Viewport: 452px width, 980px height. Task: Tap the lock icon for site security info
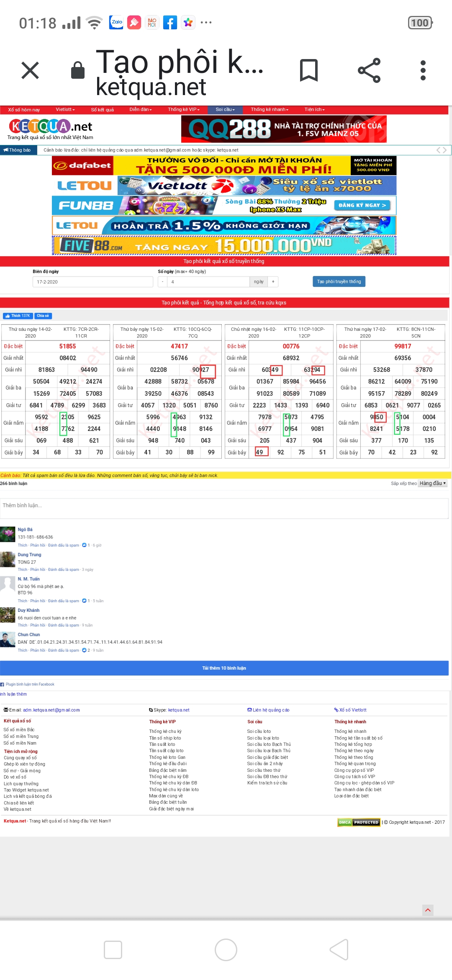(78, 70)
